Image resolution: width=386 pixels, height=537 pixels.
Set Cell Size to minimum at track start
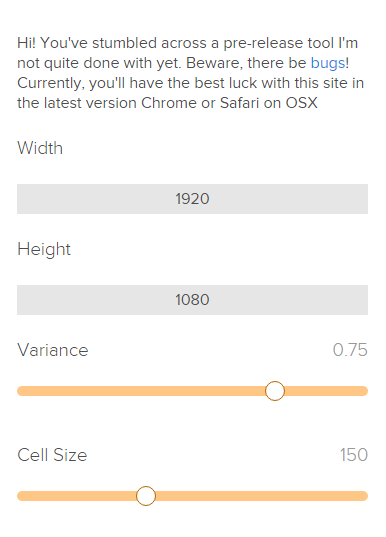(x=22, y=496)
